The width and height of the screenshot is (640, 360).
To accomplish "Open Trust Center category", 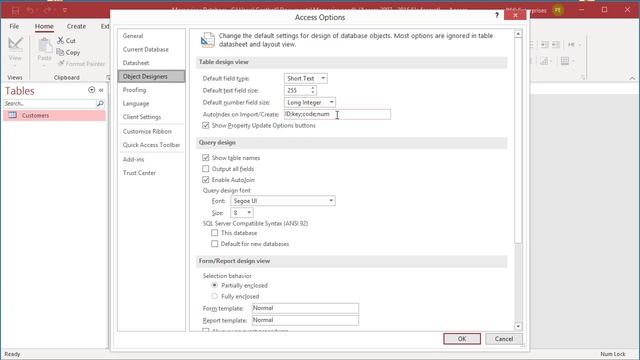I will tap(151, 173).
